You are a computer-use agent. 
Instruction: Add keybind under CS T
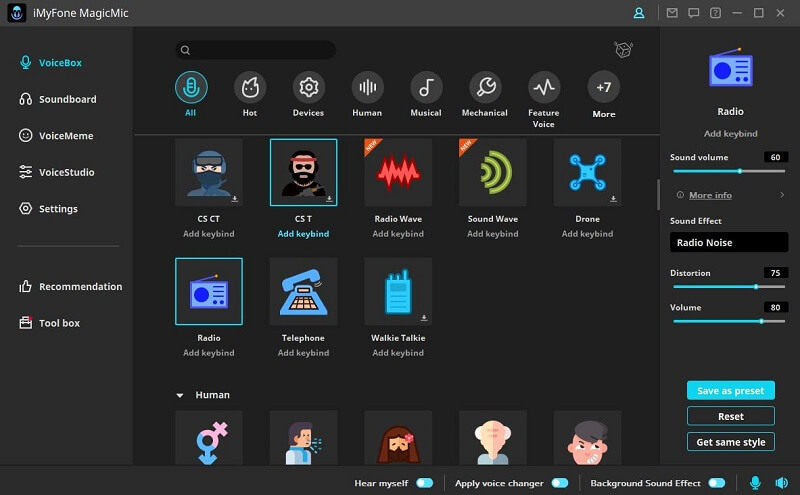304,234
